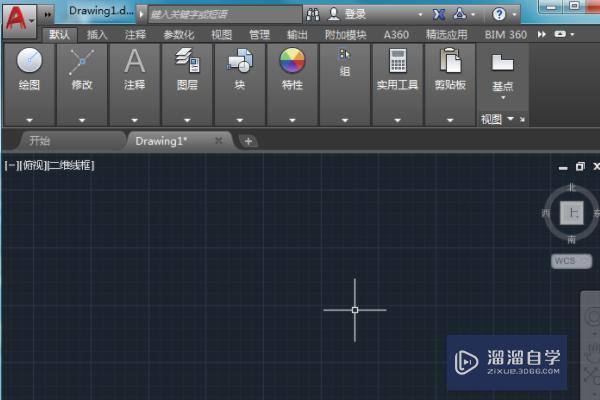Click the A360 triangle connect icon
Image resolution: width=600 pixels, height=400 pixels.
tap(460, 15)
